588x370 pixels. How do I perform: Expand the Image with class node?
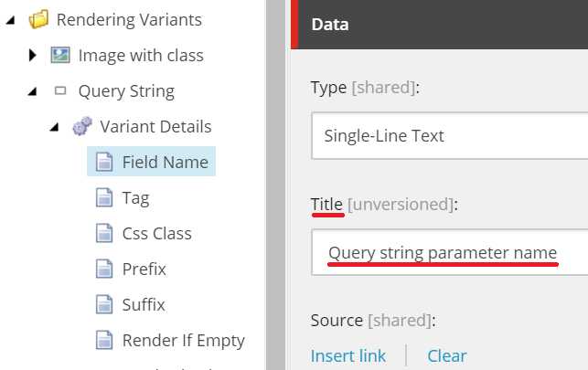33,55
